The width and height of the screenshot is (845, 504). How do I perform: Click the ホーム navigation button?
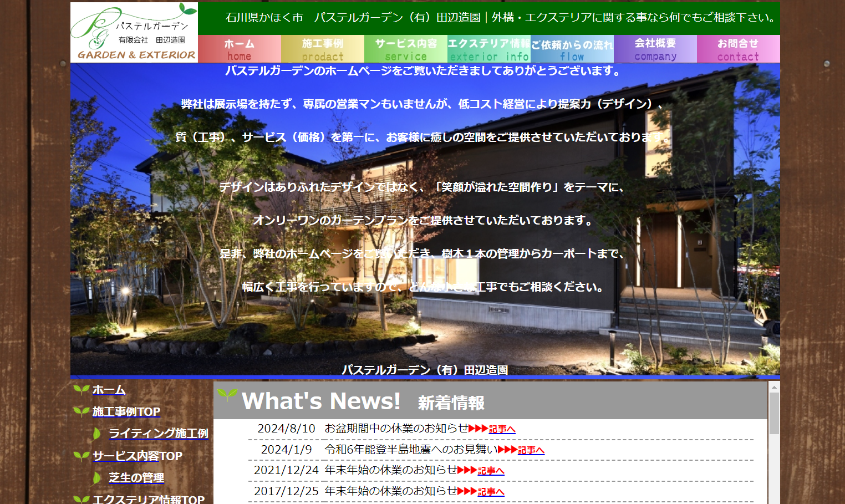pos(240,49)
